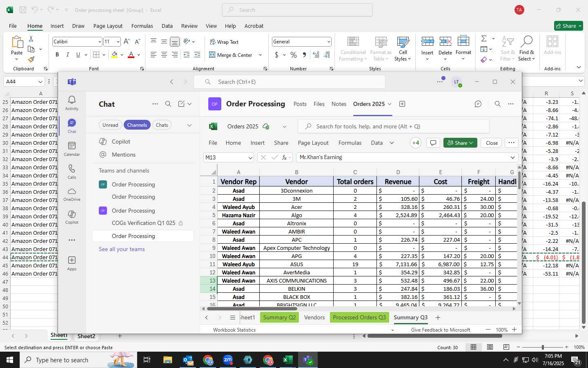Open Name Box dropdown showing M13
The height and width of the screenshot is (368, 588).
(x=250, y=157)
